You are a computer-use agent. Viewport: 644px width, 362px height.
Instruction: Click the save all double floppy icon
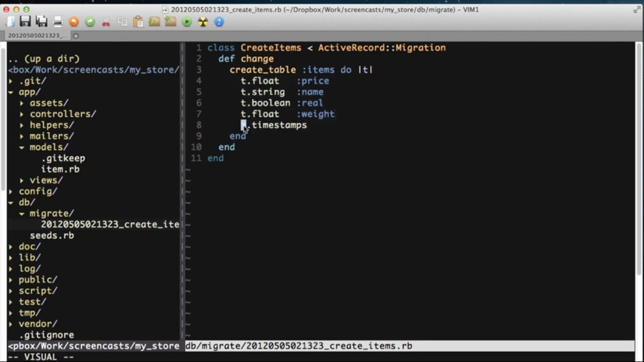point(42,22)
